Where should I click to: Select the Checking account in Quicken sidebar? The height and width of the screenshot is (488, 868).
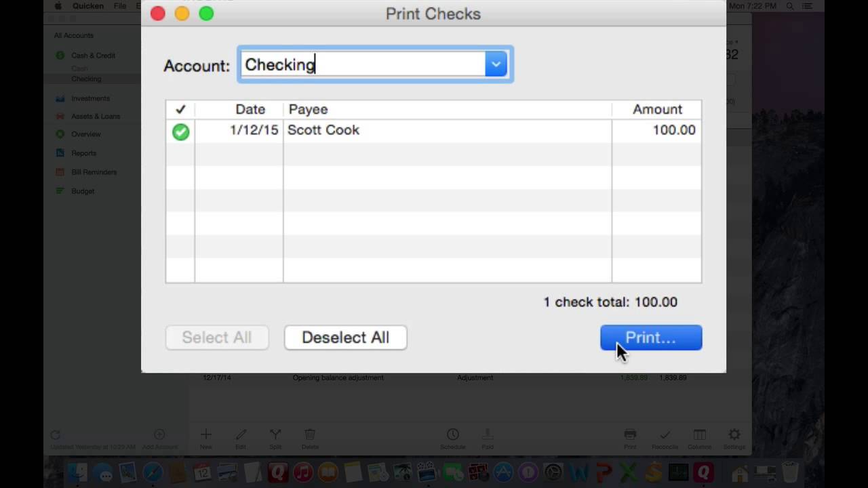pyautogui.click(x=86, y=79)
